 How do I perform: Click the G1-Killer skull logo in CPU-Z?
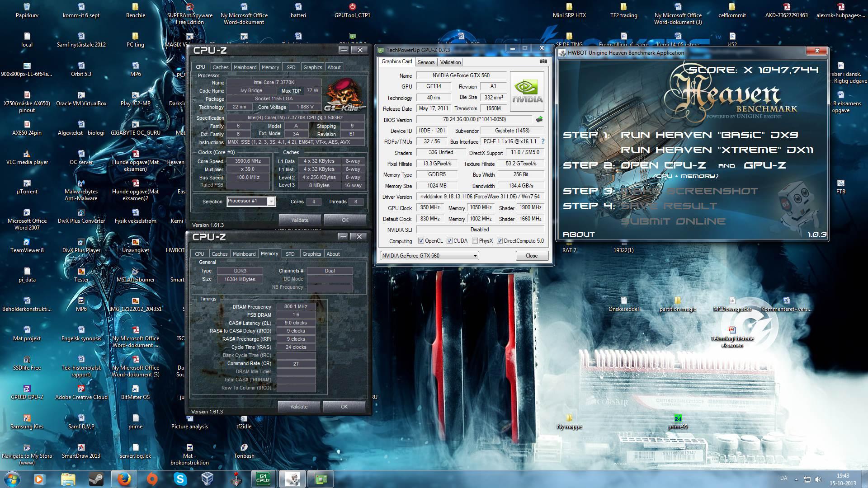click(344, 94)
